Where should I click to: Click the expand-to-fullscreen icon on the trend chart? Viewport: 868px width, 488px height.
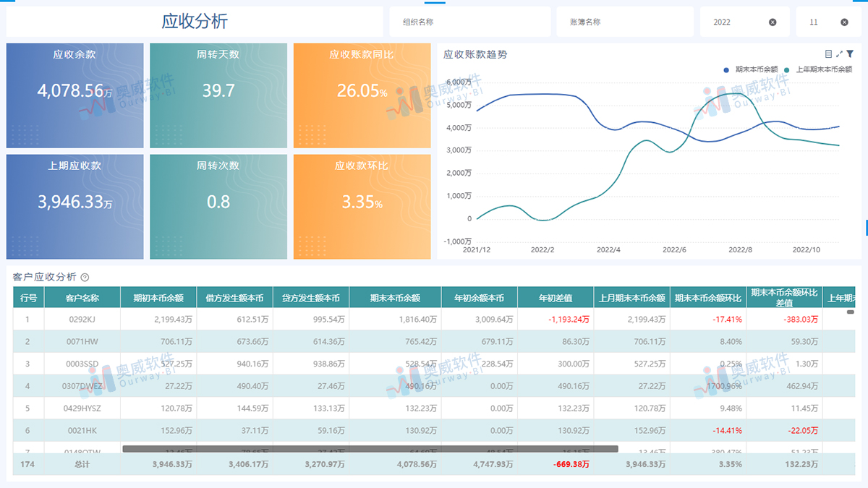[839, 54]
